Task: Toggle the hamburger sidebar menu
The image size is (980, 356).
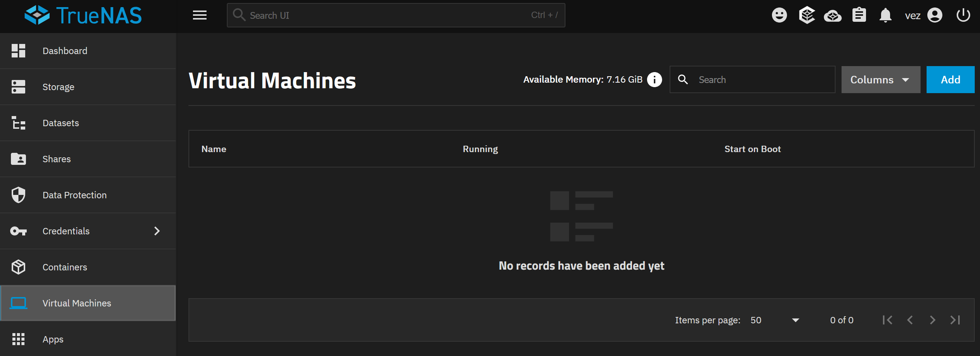Action: click(x=199, y=15)
